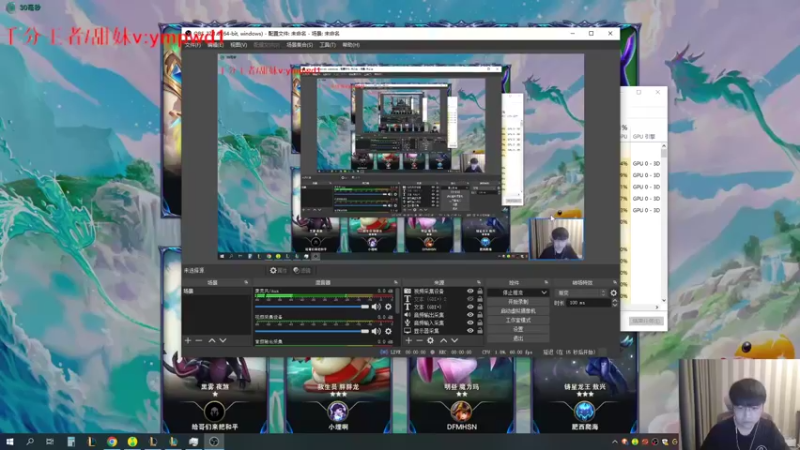Open OBS 设置 settings button
The image size is (800, 450).
(518, 329)
